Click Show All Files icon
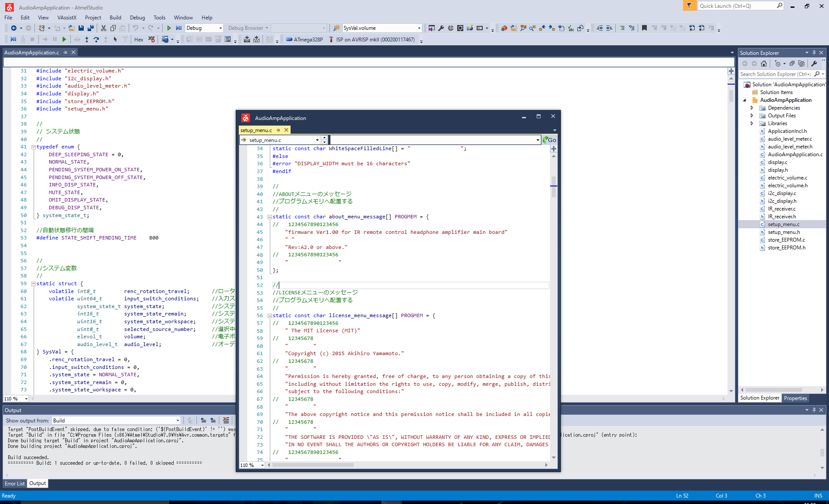 (801, 63)
